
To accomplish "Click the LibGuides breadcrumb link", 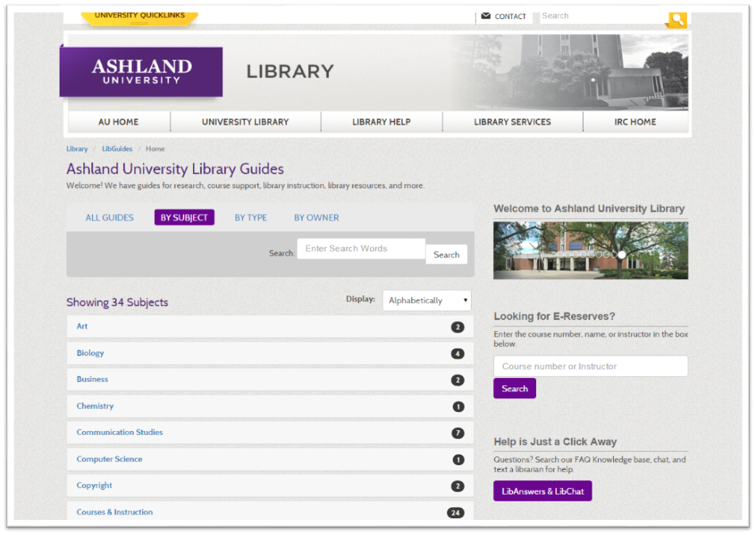I will (x=118, y=149).
